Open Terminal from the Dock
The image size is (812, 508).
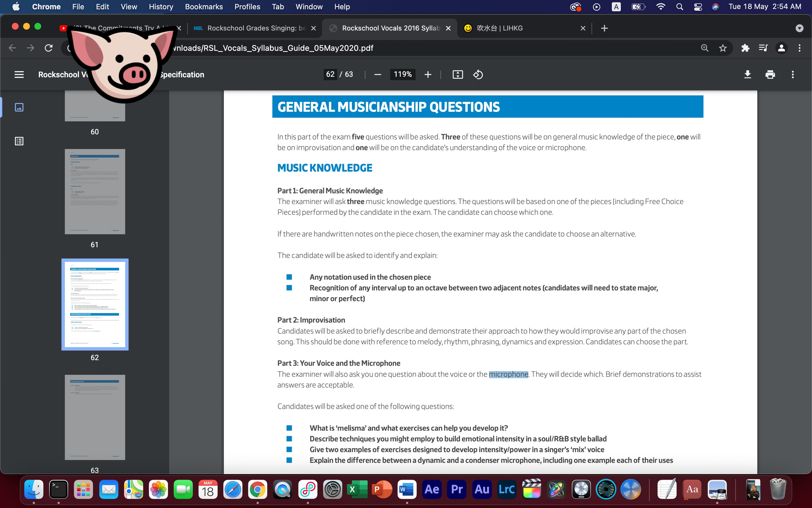[x=59, y=489]
